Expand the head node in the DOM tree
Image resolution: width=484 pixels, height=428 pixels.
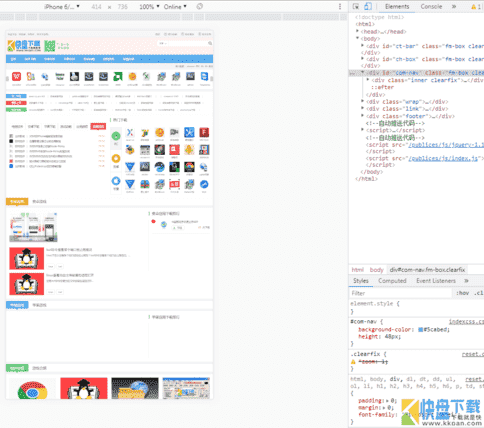coord(357,31)
